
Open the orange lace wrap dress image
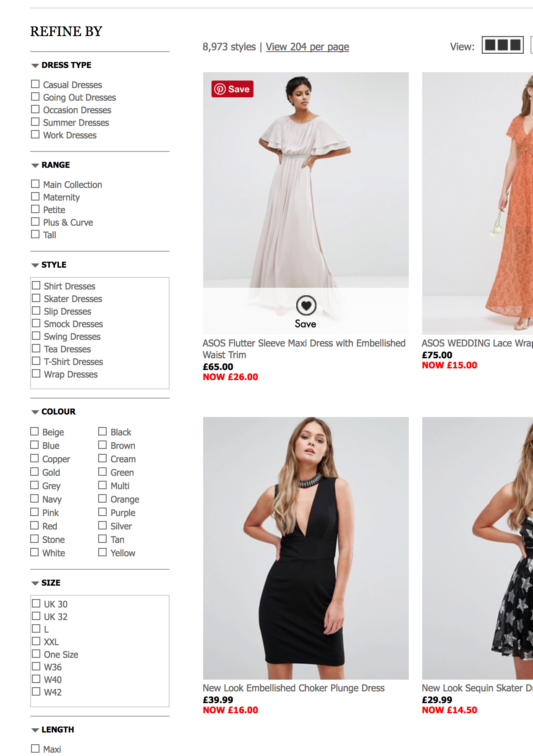[478, 203]
